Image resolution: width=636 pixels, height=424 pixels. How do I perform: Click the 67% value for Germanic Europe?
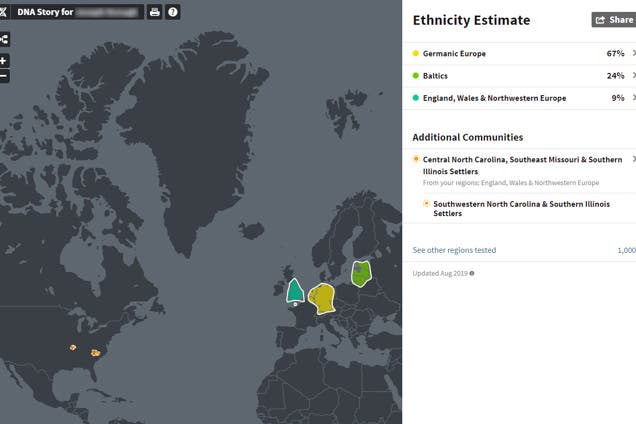pyautogui.click(x=615, y=54)
